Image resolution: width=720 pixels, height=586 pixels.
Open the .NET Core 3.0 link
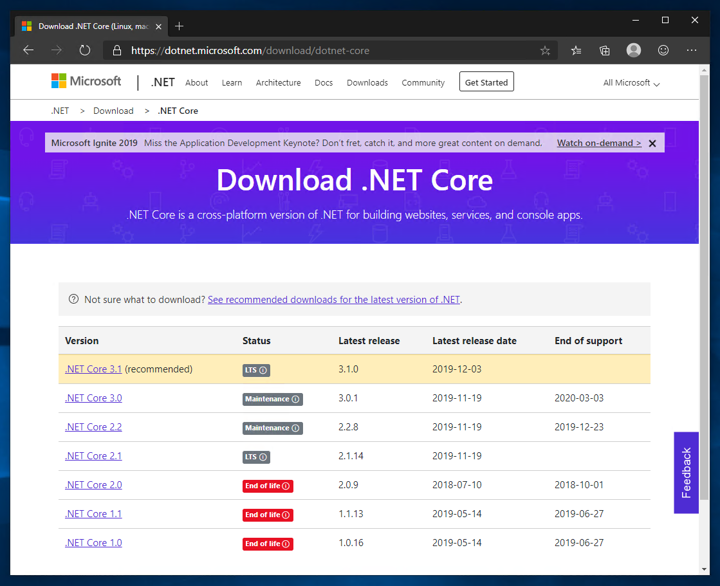click(x=93, y=398)
